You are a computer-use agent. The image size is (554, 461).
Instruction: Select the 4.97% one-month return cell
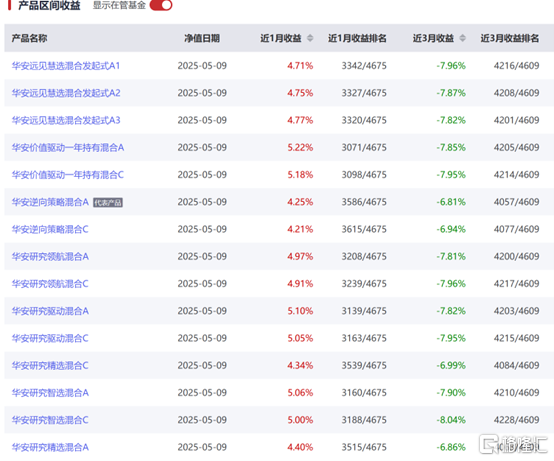tap(300, 256)
